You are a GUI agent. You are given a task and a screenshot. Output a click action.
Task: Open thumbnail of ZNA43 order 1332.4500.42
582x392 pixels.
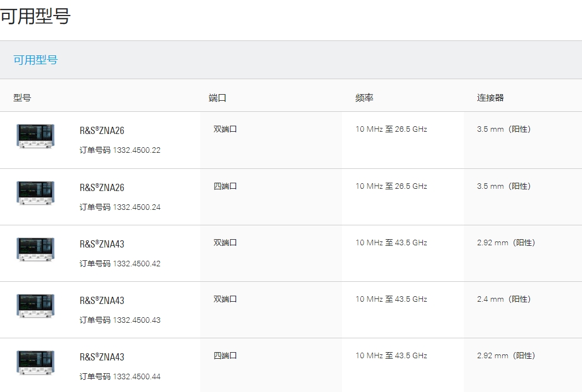(35, 250)
